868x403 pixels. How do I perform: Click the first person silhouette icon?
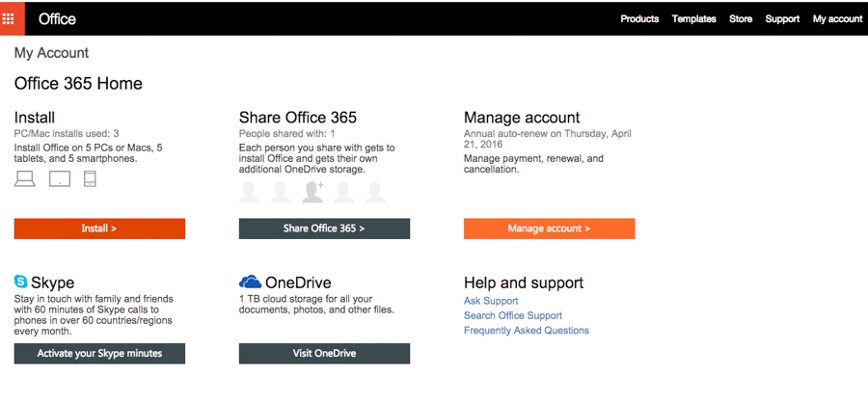click(250, 192)
